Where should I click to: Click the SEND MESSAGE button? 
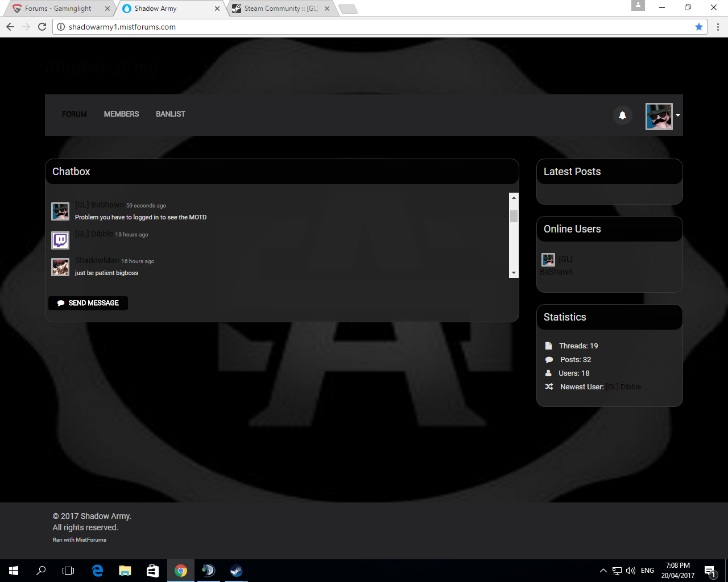[x=88, y=303]
